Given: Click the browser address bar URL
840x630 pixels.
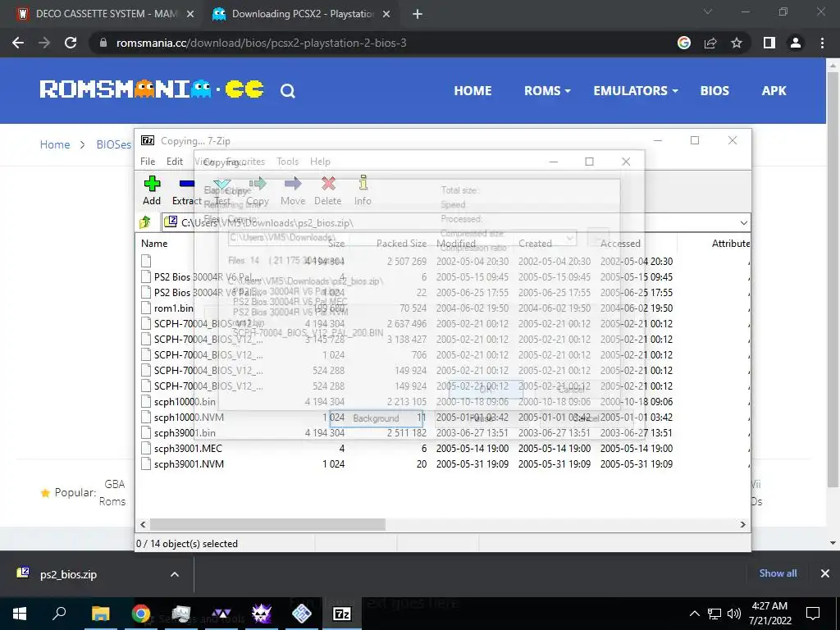Looking at the screenshot, I should point(262,43).
